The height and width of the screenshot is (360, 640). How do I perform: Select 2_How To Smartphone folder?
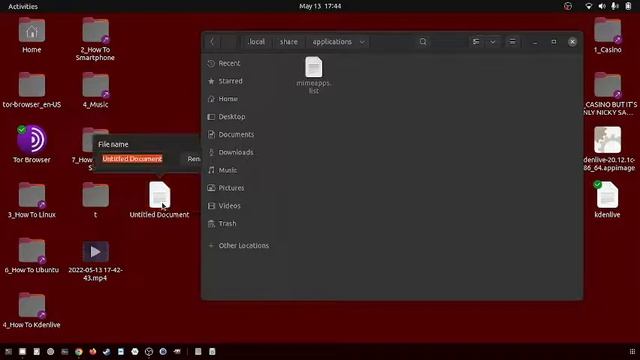point(95,39)
